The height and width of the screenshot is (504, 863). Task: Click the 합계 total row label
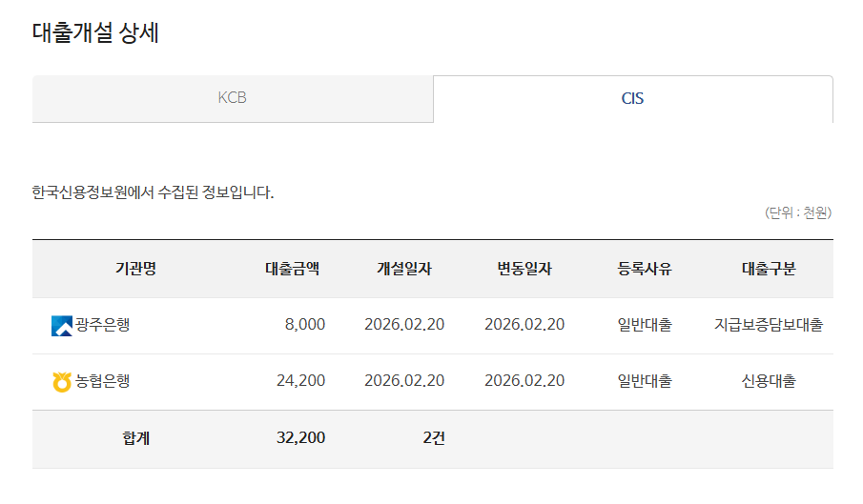point(135,438)
